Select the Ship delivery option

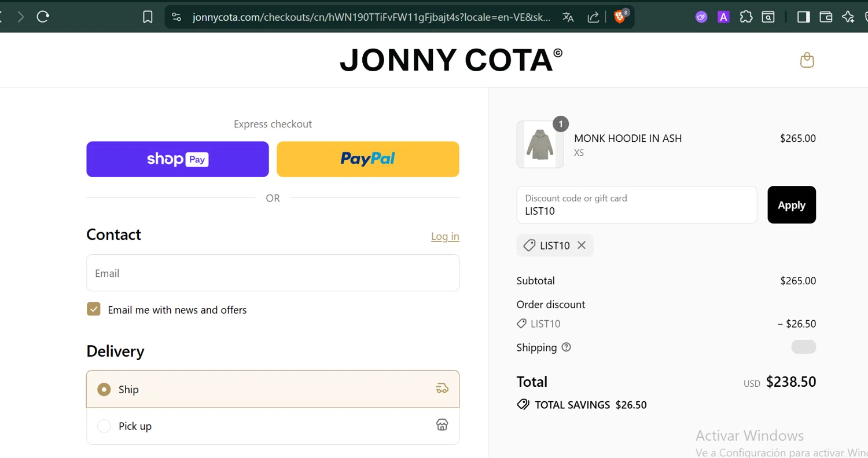(273, 389)
